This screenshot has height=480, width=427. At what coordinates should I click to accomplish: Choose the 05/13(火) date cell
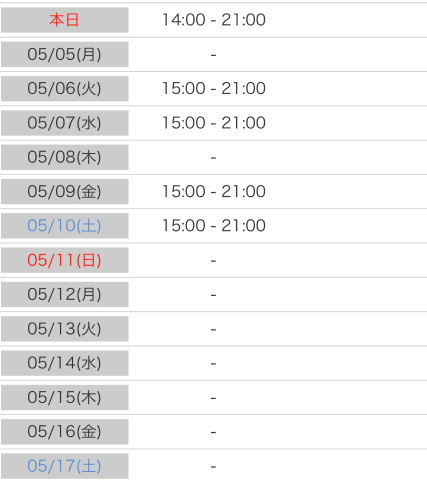coord(65,329)
